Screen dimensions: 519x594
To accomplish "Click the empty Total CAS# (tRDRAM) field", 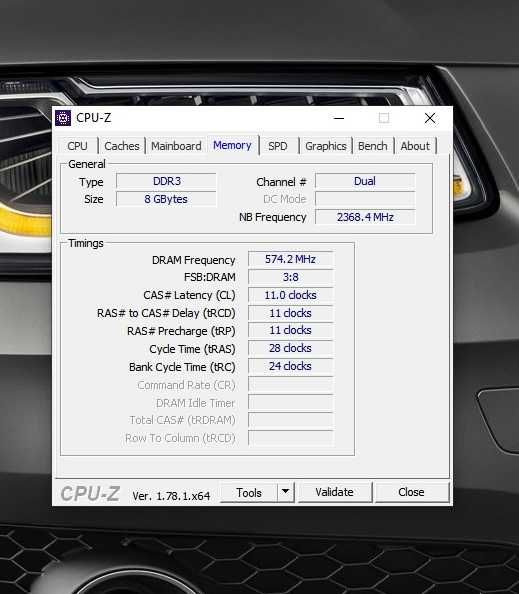I will coord(291,420).
